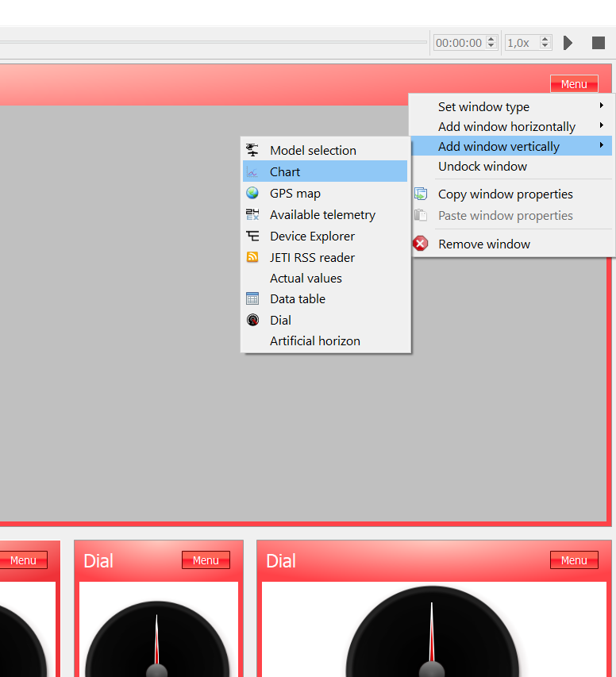Choose Add window horizontally

click(511, 126)
